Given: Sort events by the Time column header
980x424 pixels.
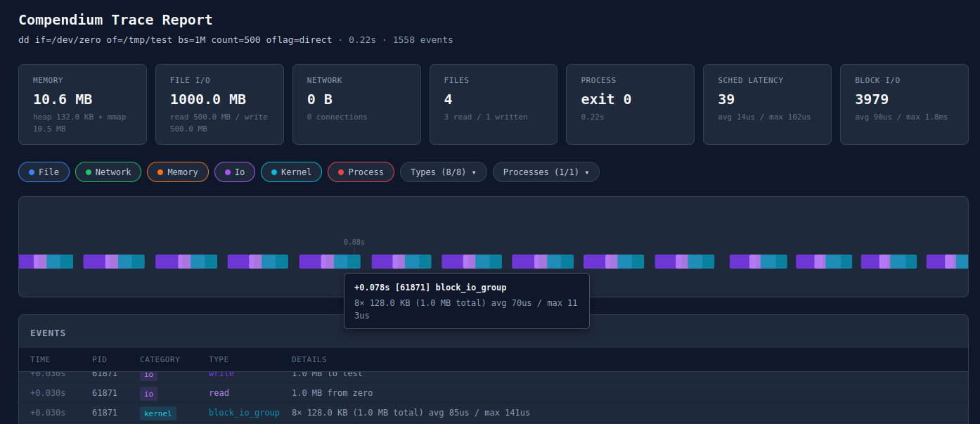Looking at the screenshot, I should [40, 359].
